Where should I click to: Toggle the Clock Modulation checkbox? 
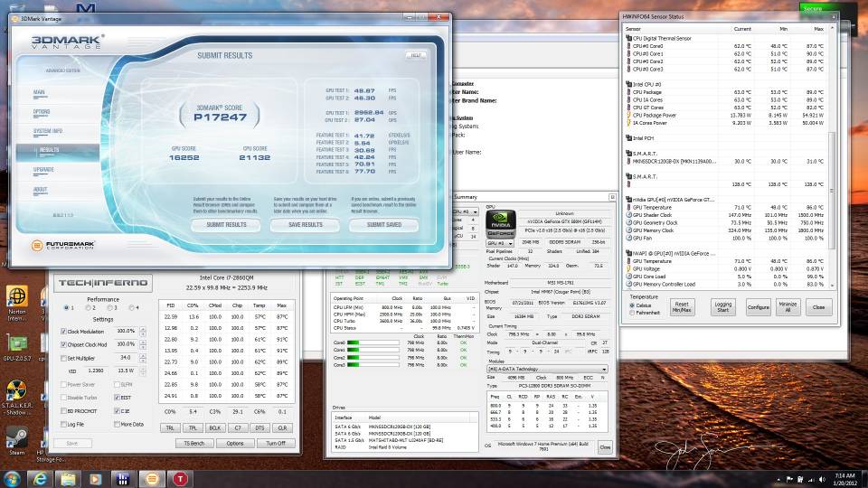click(x=63, y=332)
